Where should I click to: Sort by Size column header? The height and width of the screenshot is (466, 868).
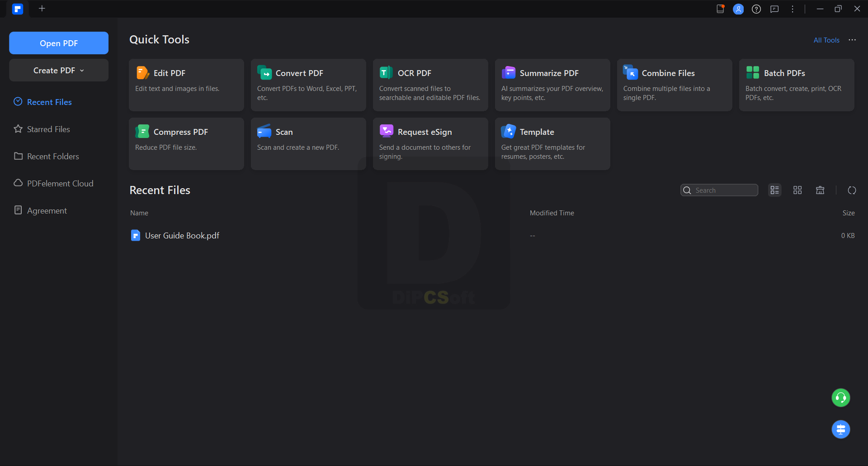(849, 213)
